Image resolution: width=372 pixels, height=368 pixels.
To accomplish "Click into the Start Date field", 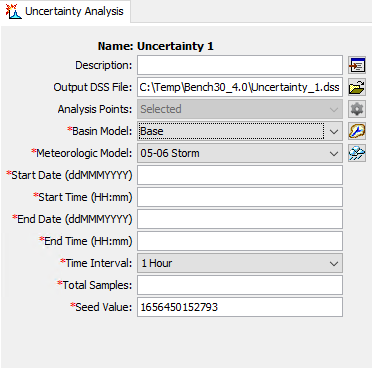I will click(240, 175).
